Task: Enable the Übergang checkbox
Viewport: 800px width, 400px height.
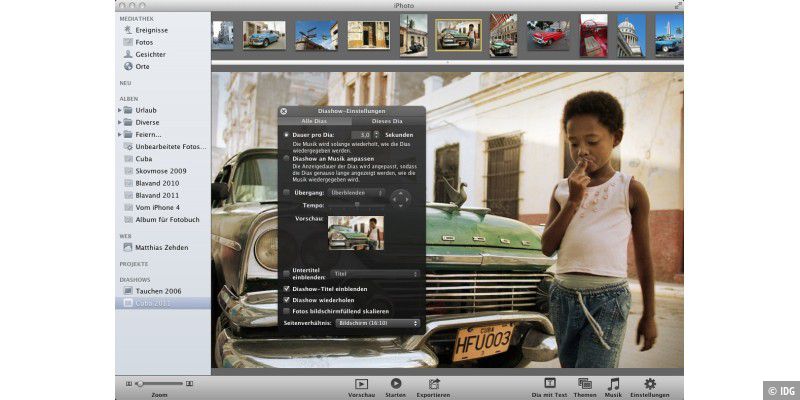Action: 287,192
